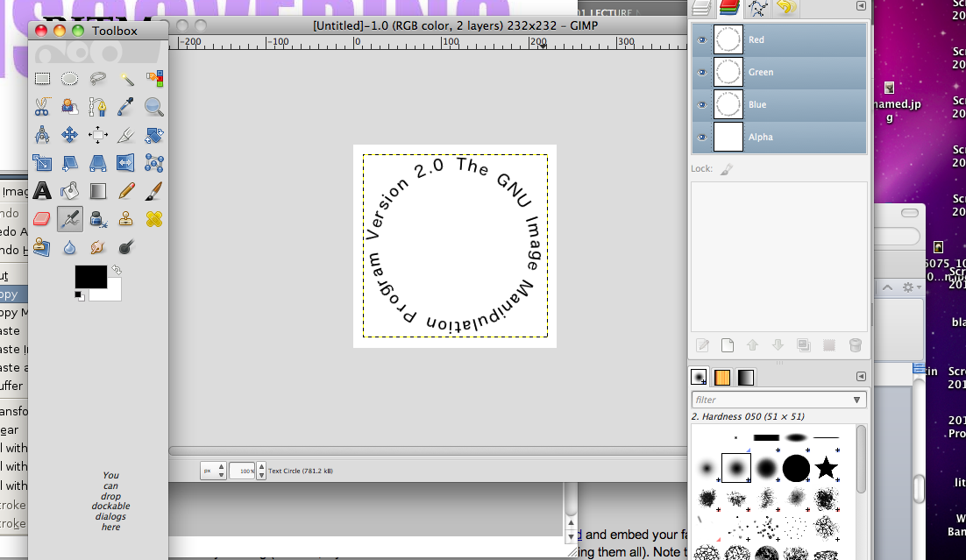
Task: Select the Scale tool
Action: click(42, 163)
